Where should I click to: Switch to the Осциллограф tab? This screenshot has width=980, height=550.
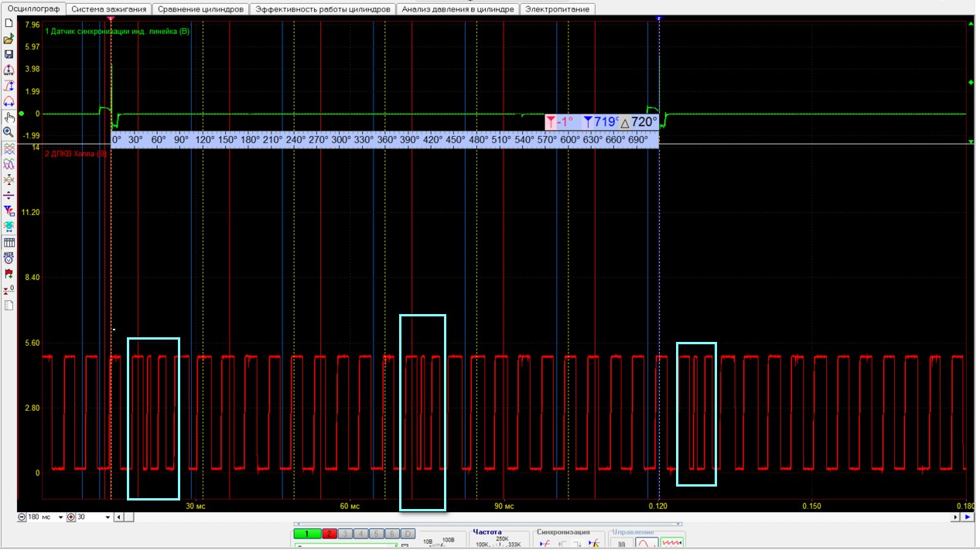coord(33,9)
